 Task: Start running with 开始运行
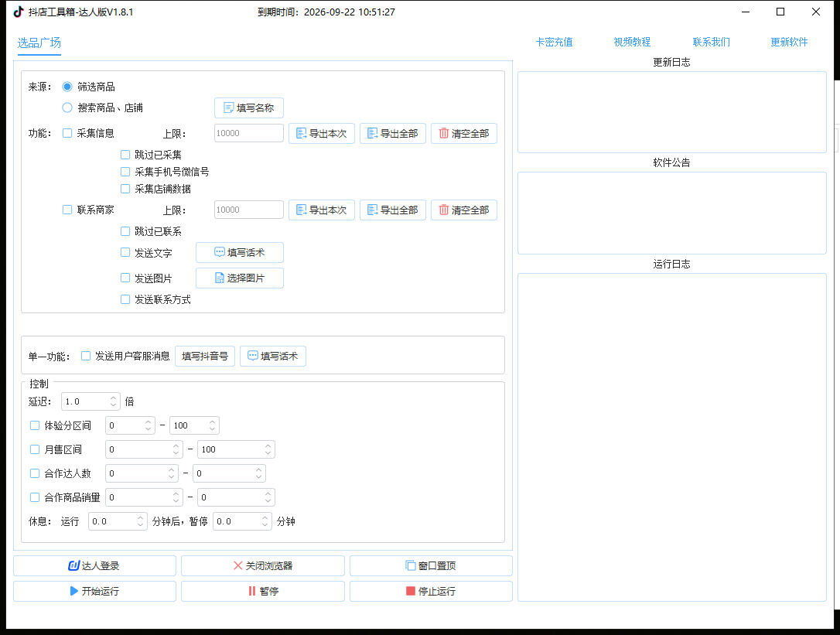[x=94, y=591]
